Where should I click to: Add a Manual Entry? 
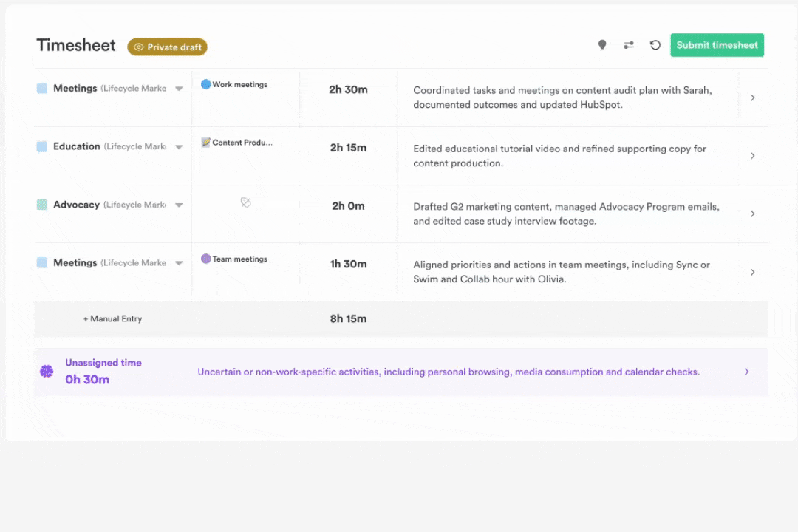112,319
